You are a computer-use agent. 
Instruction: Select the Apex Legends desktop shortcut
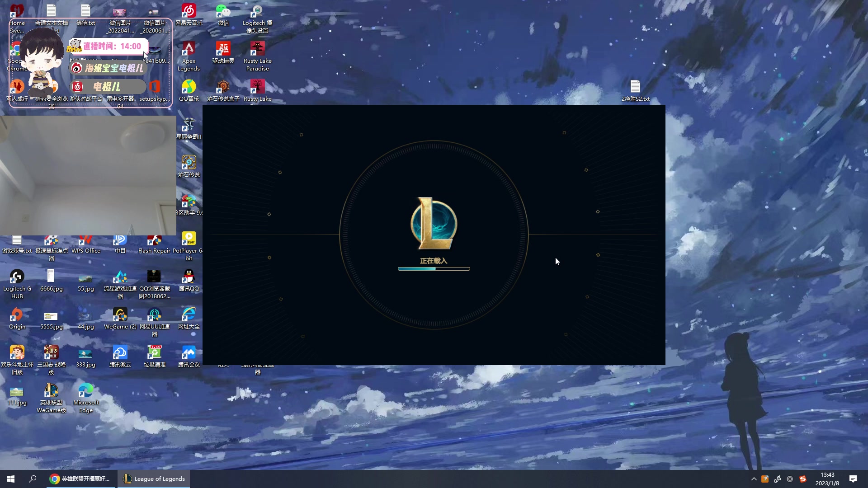[x=189, y=56]
